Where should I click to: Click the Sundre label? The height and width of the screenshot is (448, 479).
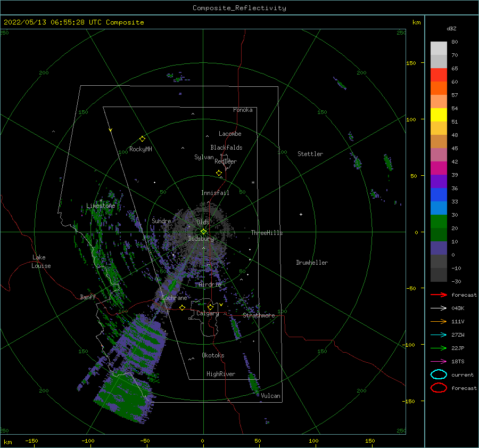[x=161, y=221]
